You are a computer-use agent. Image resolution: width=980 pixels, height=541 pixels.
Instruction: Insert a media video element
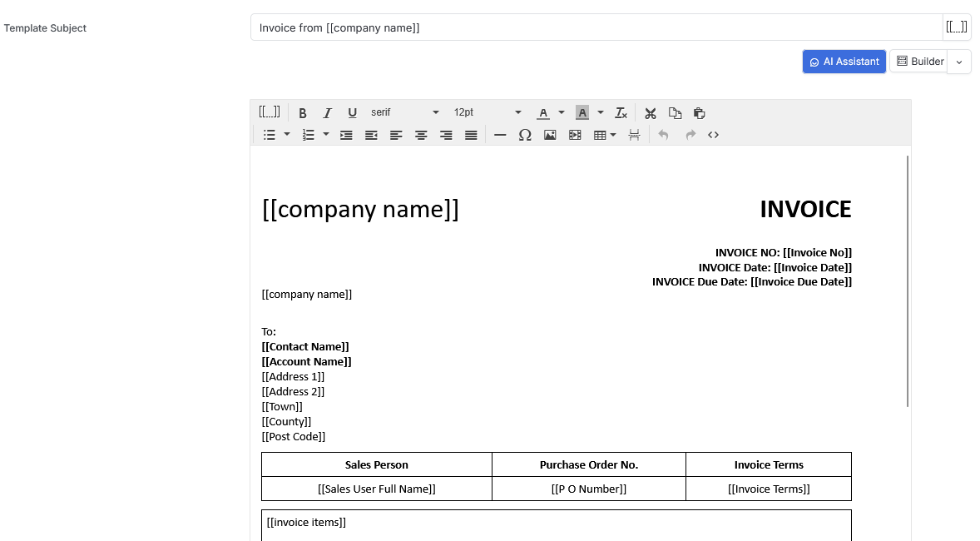pos(575,135)
